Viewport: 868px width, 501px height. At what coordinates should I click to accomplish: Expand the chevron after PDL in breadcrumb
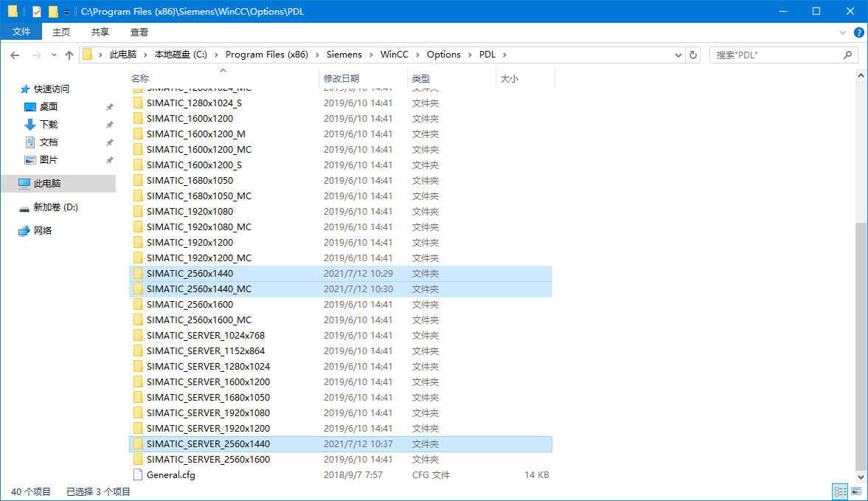click(504, 55)
